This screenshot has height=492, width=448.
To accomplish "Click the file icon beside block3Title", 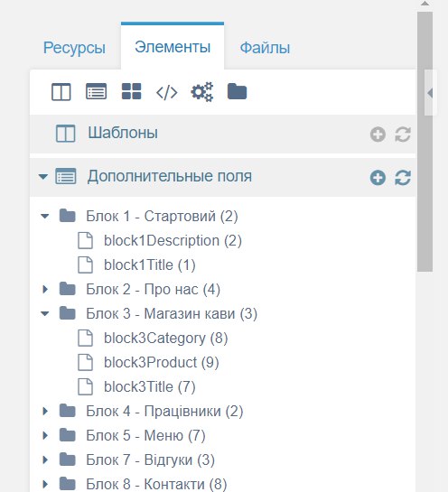I will coord(85,386).
